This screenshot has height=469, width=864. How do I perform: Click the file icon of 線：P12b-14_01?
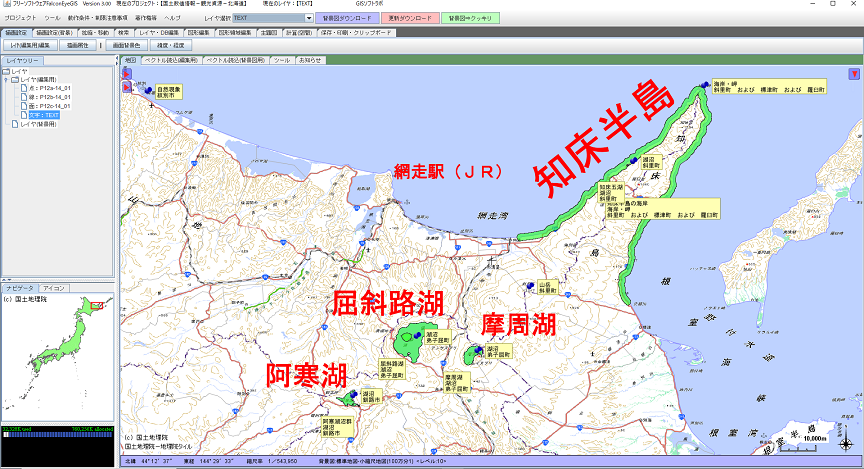(x=24, y=97)
